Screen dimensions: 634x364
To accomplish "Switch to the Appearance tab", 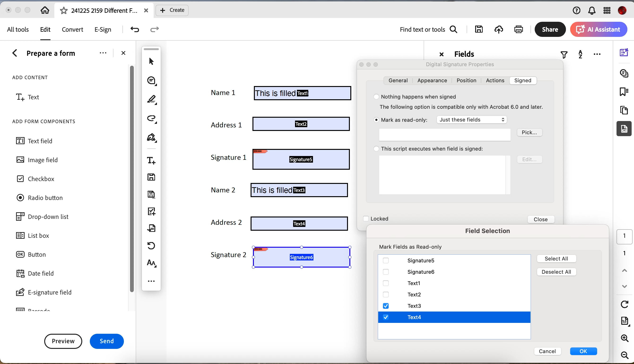I will (x=432, y=81).
